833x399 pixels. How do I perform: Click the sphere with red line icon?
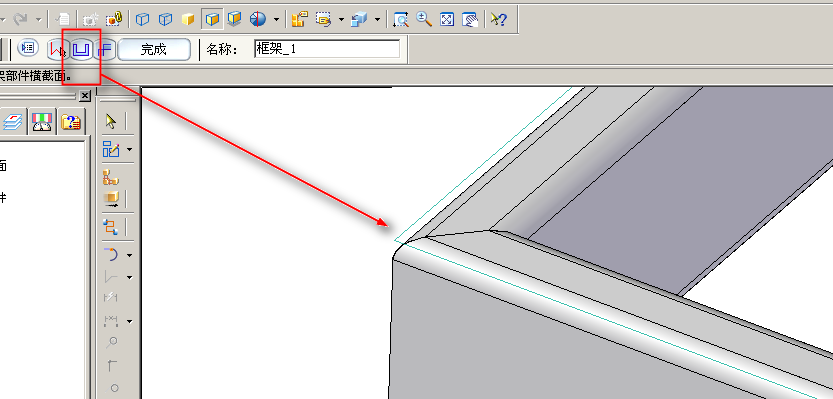[258, 20]
